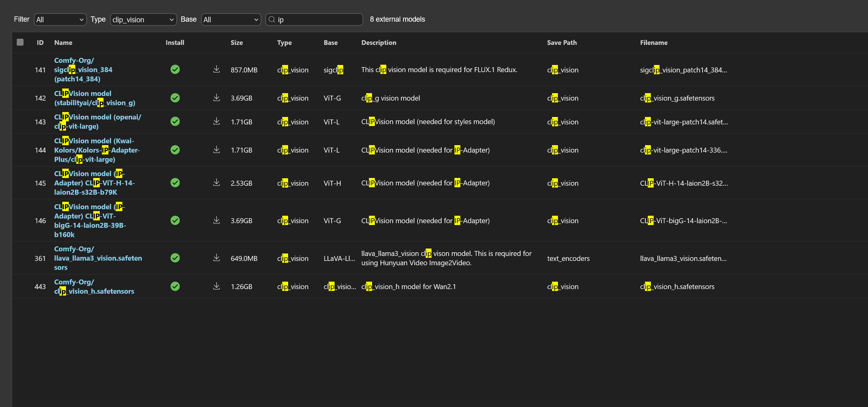
Task: Download the openai clip-vit-large model
Action: pyautogui.click(x=216, y=121)
